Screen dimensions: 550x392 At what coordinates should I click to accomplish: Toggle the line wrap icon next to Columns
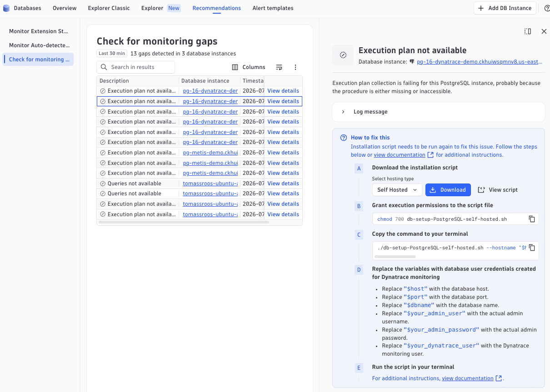coord(279,67)
